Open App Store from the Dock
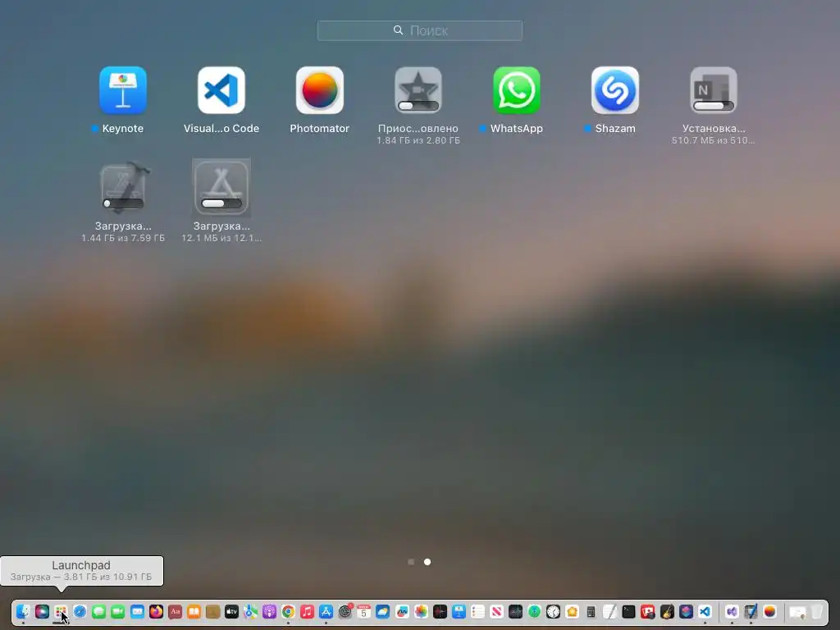The height and width of the screenshot is (630, 840). click(326, 611)
